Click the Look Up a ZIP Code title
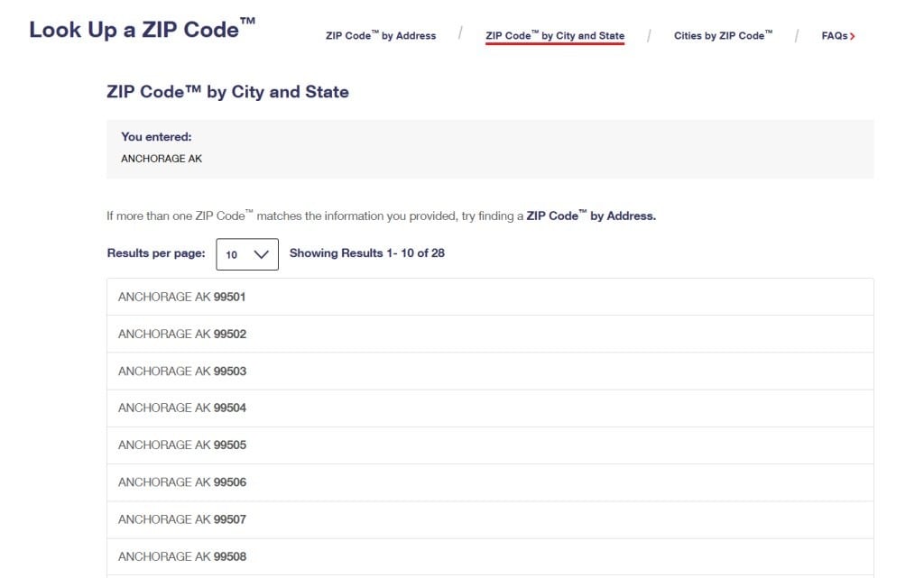This screenshot has height=578, width=924. [142, 30]
